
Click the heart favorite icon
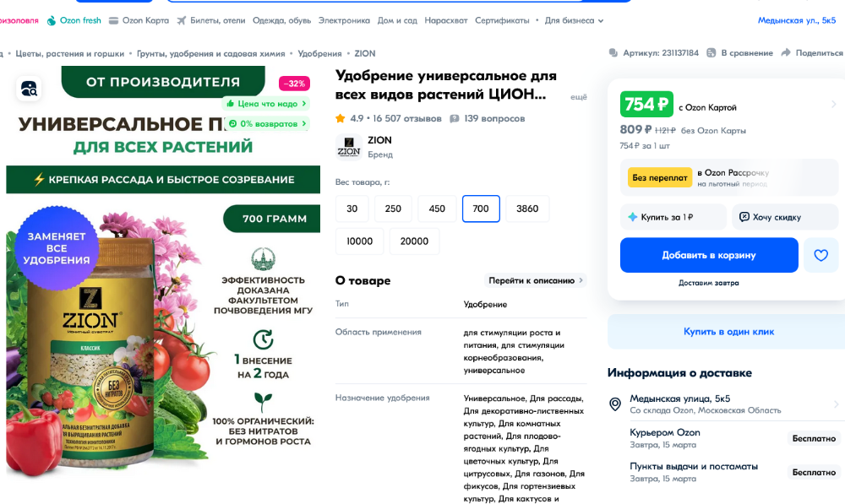click(x=820, y=255)
